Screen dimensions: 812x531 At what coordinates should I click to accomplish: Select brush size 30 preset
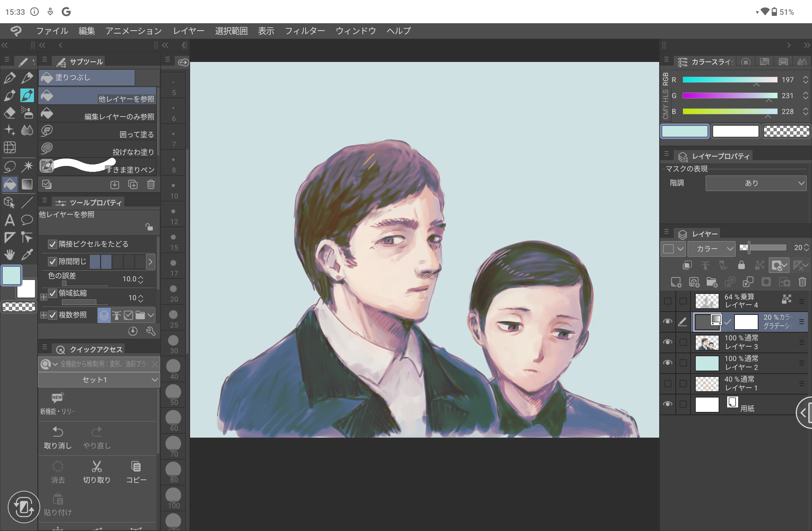(173, 343)
